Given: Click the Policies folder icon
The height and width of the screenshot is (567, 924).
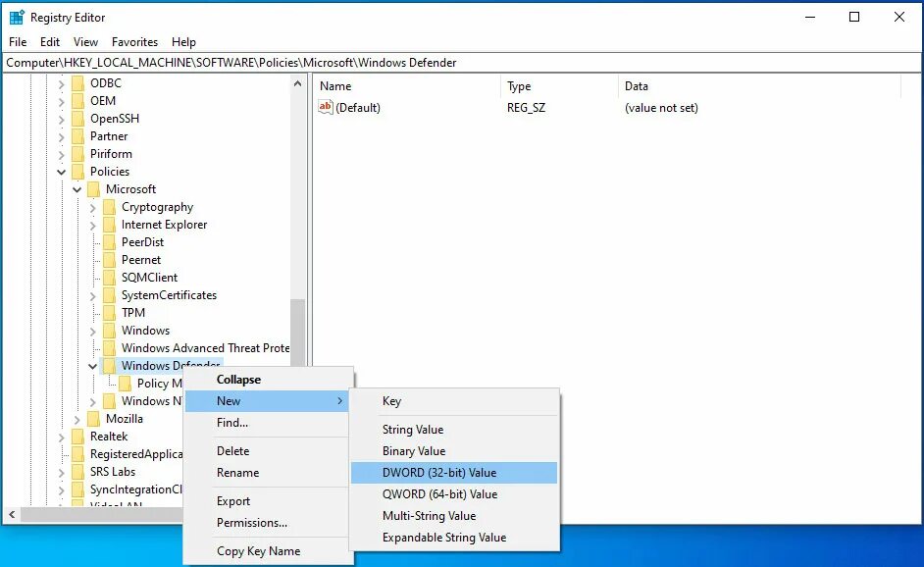Looking at the screenshot, I should 77,172.
